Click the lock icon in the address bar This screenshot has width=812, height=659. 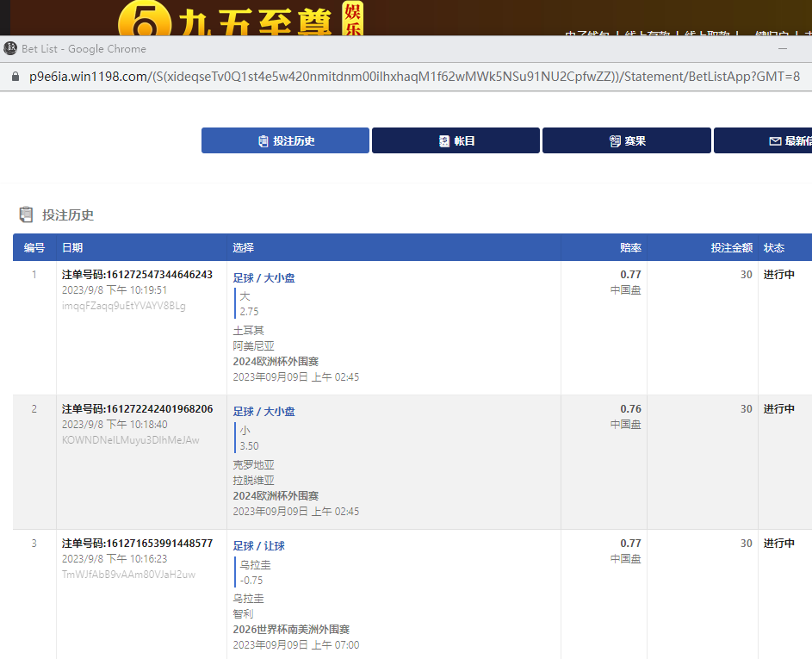coord(15,77)
